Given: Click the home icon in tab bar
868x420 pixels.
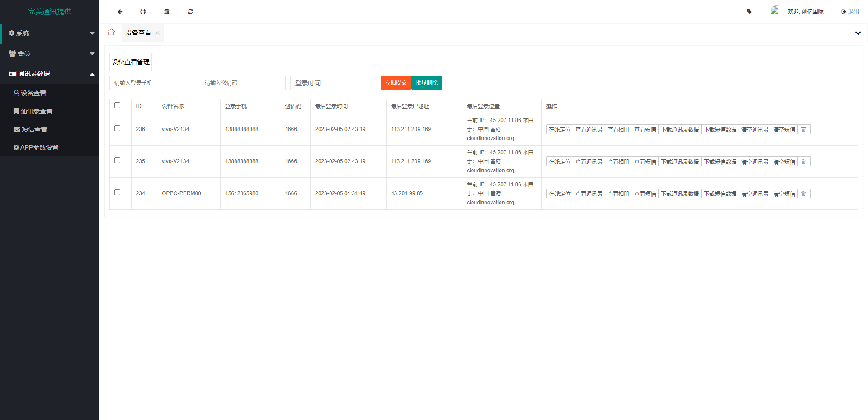Looking at the screenshot, I should pos(111,32).
